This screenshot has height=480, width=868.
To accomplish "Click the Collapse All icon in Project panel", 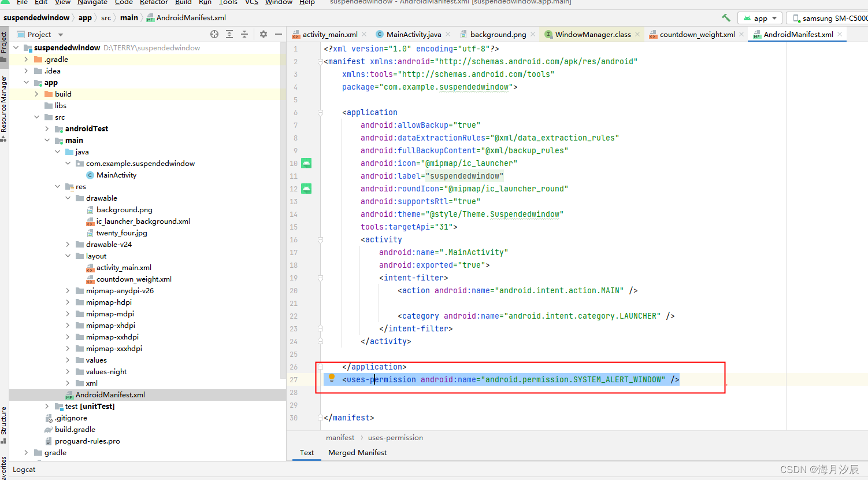I will click(x=244, y=34).
